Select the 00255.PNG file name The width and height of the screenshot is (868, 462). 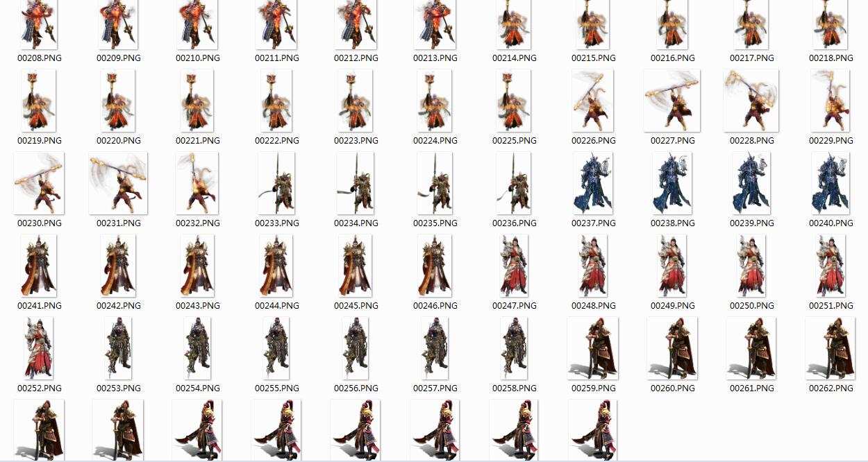pyautogui.click(x=277, y=388)
